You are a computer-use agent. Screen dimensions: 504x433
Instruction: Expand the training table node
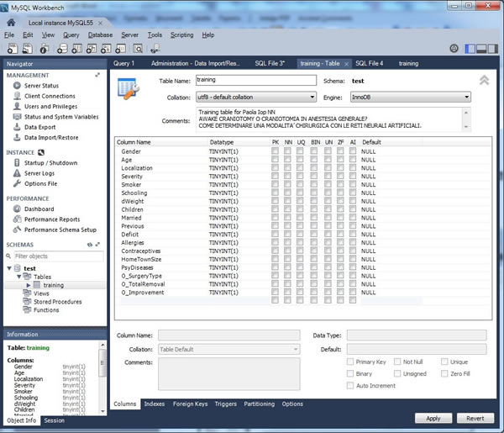[x=29, y=285]
